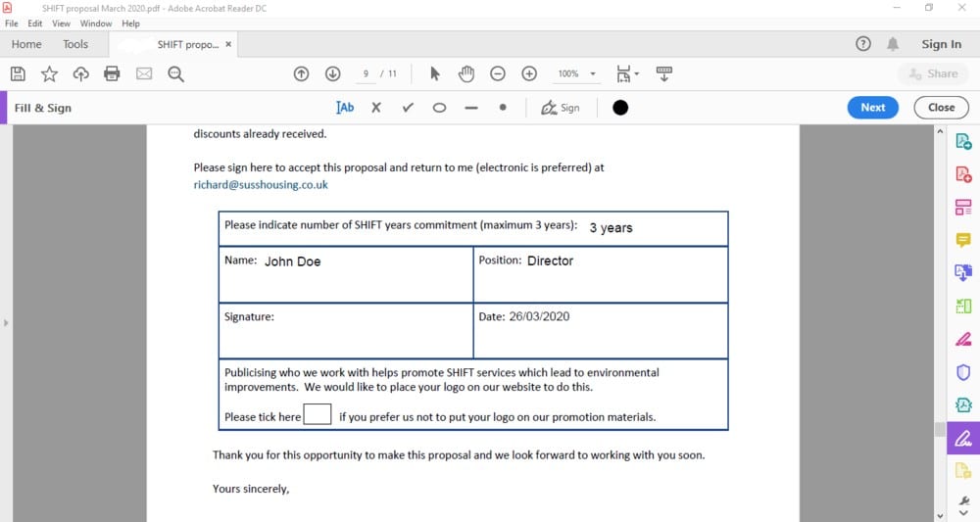Select the circle annotation tool
Screen dimensions: 980x522
pyautogui.click(x=439, y=108)
